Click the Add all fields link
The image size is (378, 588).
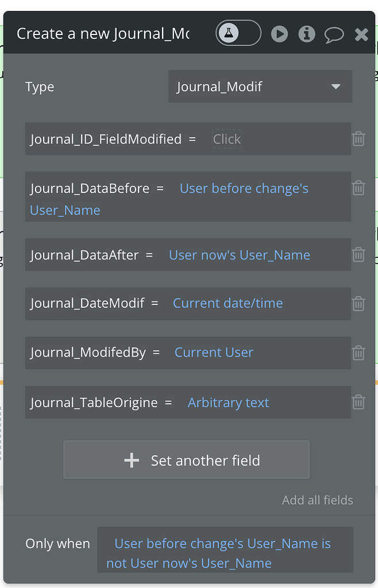(317, 500)
